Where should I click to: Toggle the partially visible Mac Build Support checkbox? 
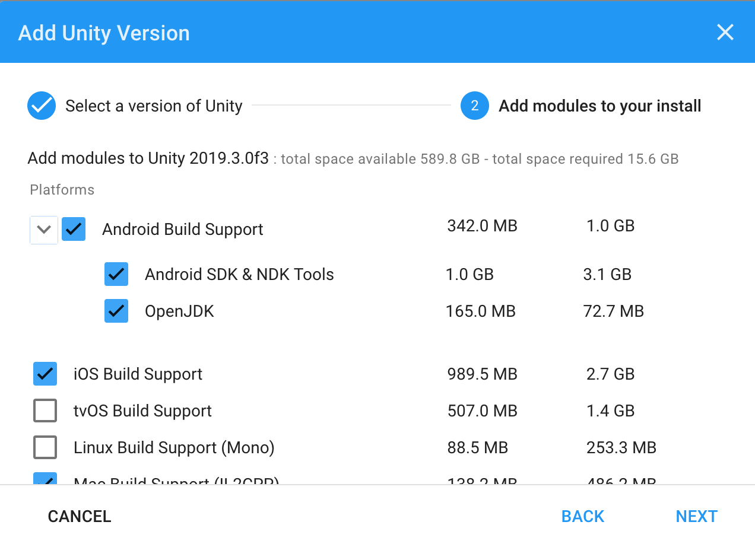pyautogui.click(x=45, y=479)
